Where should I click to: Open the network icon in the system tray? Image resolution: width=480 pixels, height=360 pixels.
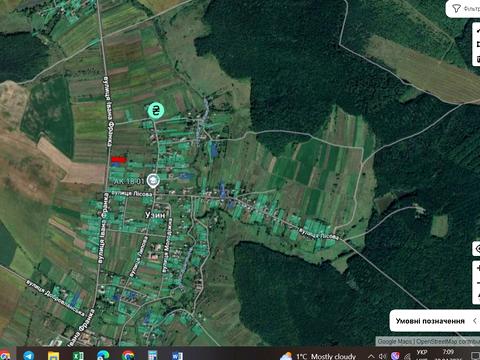coord(407,357)
